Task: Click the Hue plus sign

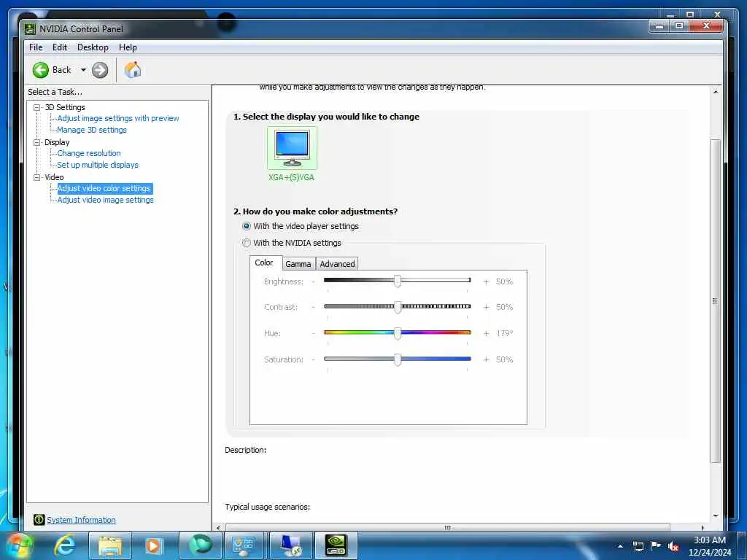Action: (486, 333)
